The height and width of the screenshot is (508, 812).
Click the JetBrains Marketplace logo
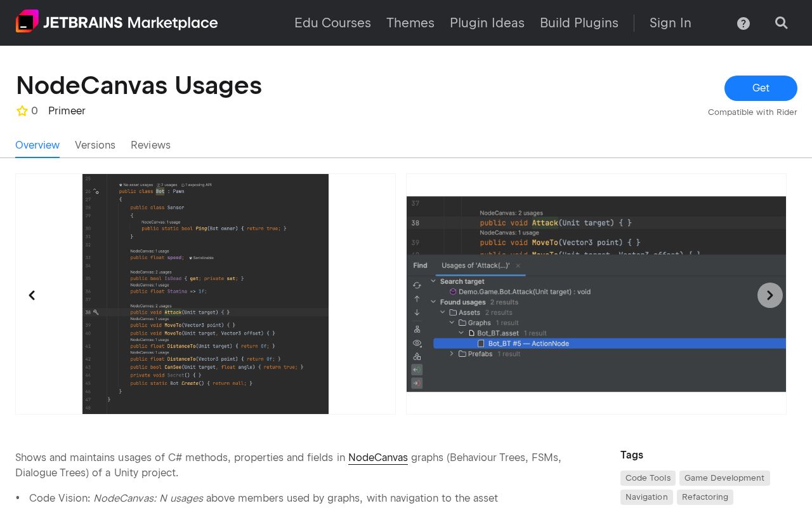[x=117, y=22]
